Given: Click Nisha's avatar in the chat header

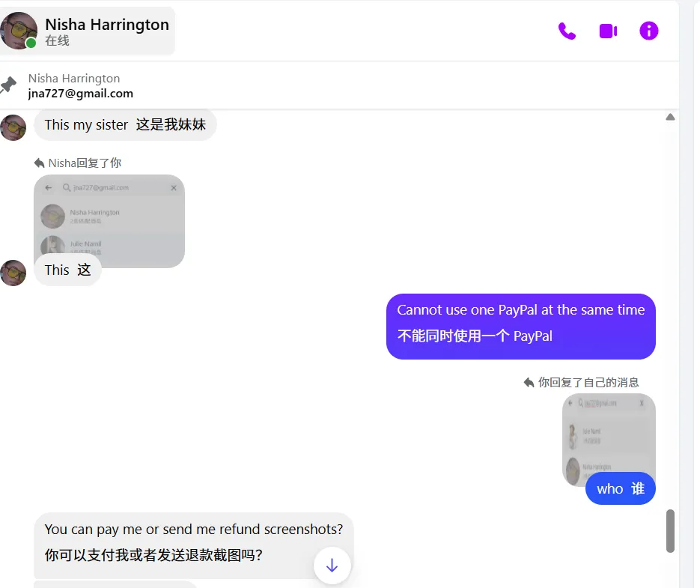Looking at the screenshot, I should pos(18,31).
